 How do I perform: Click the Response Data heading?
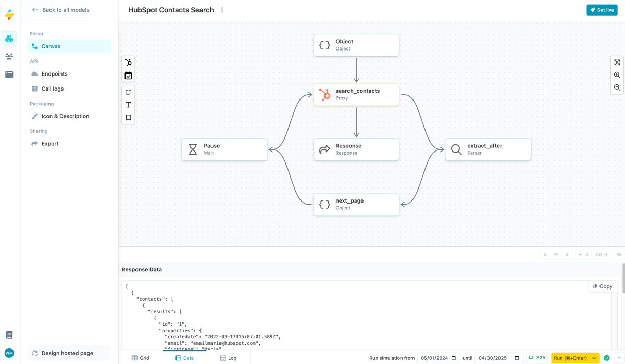[142, 270]
